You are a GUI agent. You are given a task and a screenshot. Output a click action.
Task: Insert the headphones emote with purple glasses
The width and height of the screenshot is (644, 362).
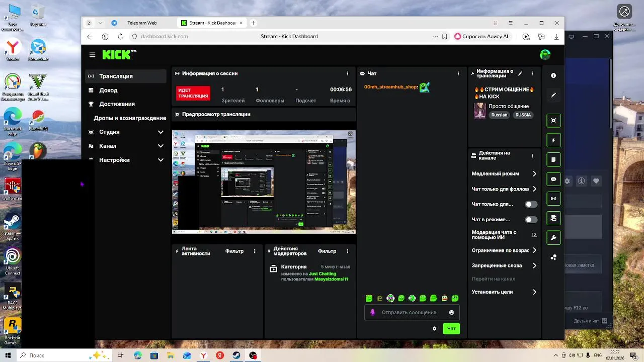pyautogui.click(x=390, y=298)
